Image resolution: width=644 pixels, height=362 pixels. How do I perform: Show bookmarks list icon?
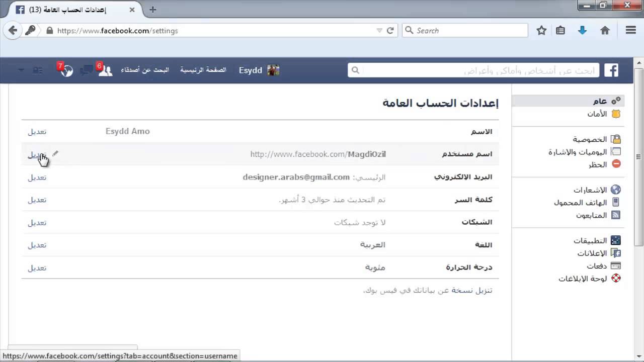tap(560, 31)
